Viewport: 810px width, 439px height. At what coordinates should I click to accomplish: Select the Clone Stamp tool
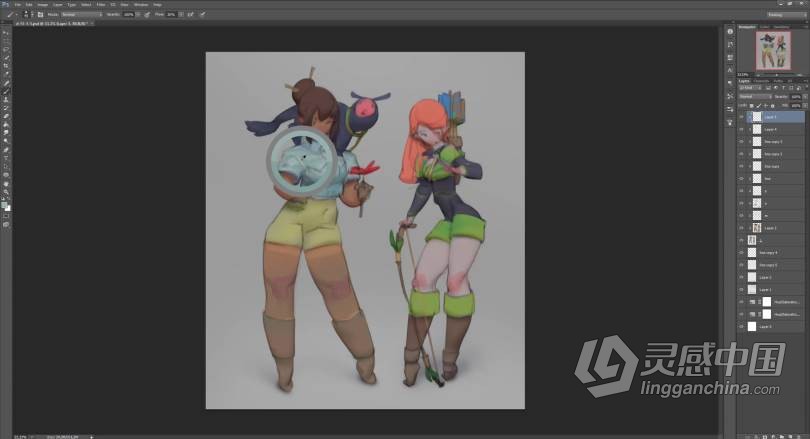6,99
